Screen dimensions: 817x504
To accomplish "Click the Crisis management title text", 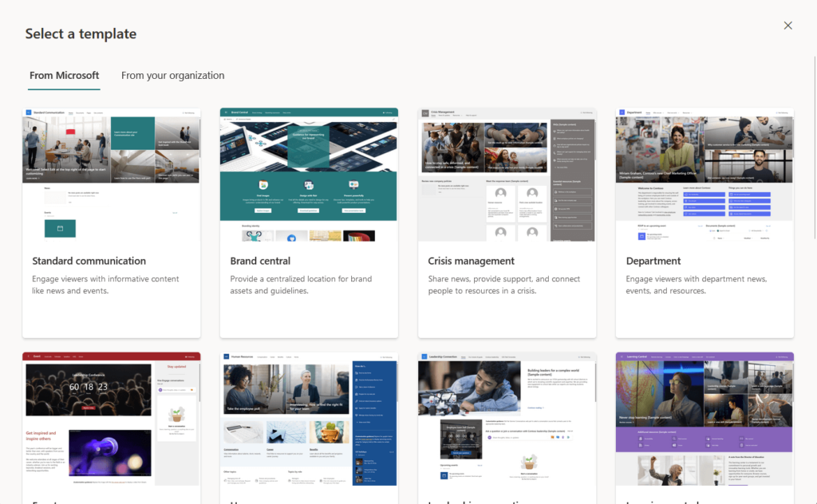I will pos(471,261).
